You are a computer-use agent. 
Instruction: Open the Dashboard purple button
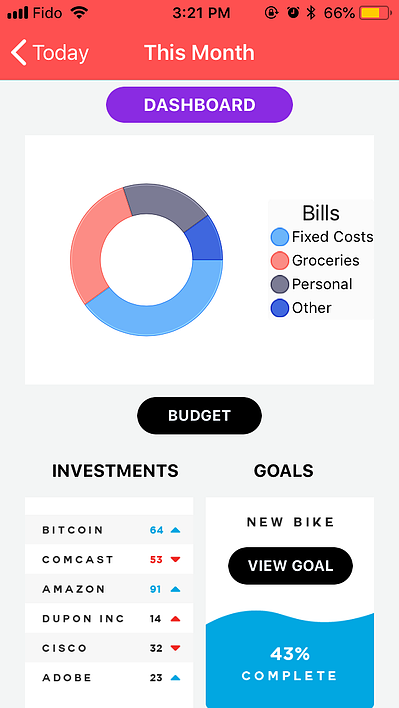pos(200,105)
